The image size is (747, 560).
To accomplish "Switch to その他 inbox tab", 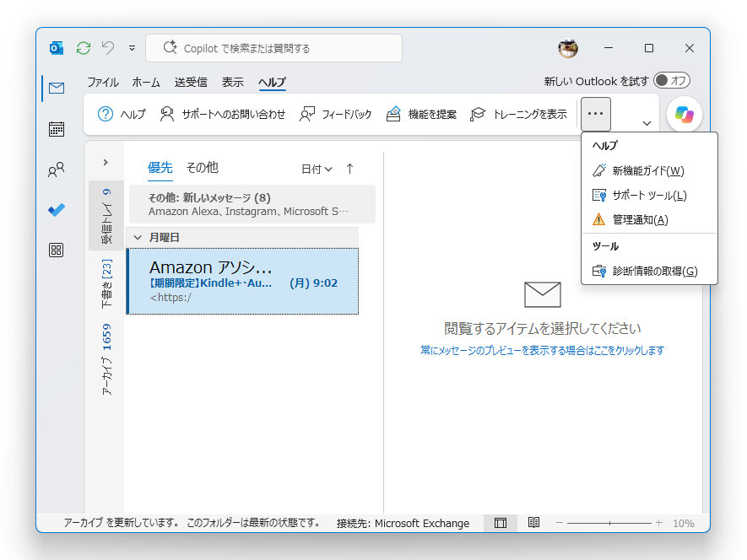I will [x=202, y=168].
